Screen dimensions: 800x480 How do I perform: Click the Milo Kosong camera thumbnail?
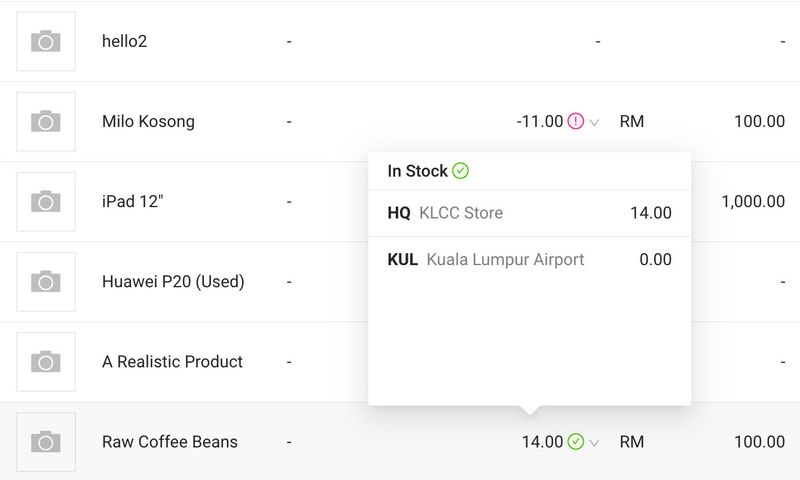[46, 122]
